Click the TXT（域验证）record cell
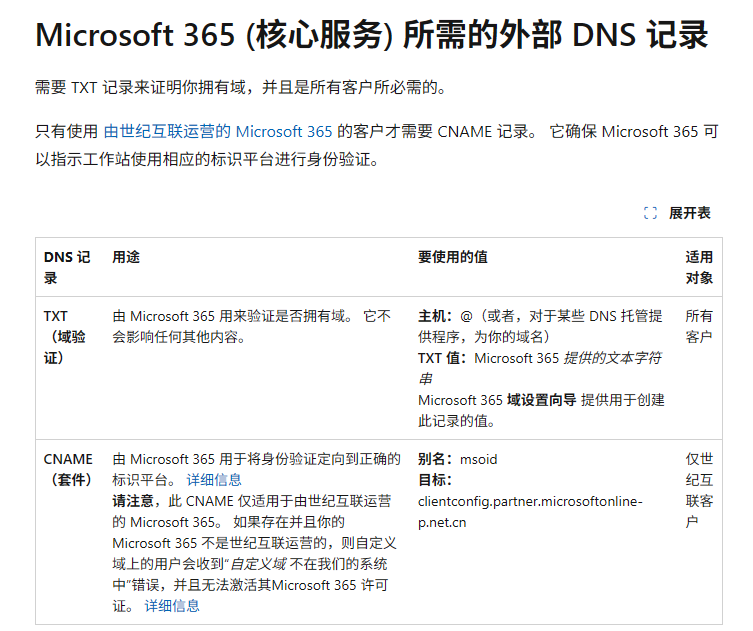This screenshot has height=631, width=753. point(65,337)
